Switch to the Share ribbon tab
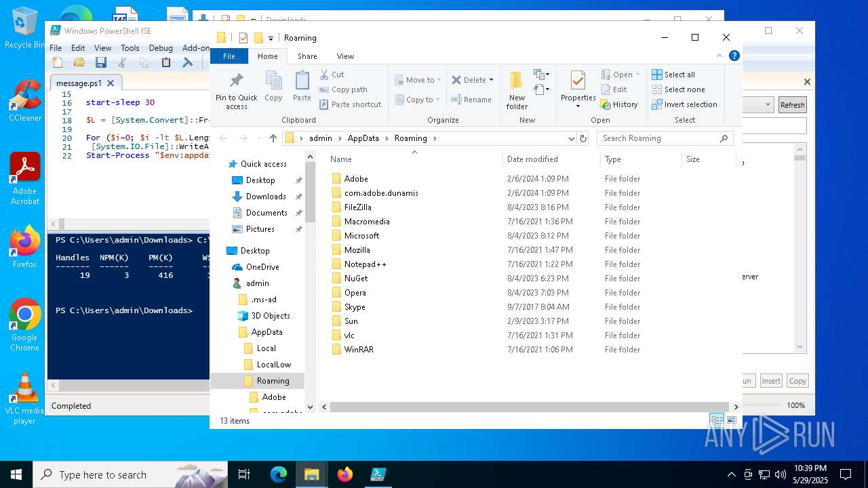 [307, 56]
